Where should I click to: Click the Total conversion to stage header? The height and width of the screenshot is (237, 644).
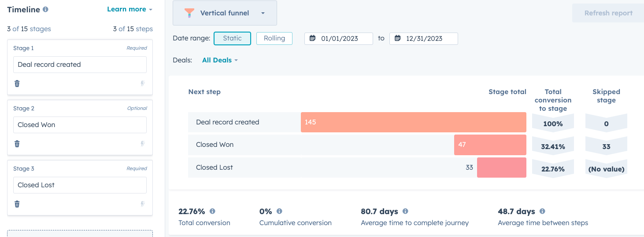point(553,100)
